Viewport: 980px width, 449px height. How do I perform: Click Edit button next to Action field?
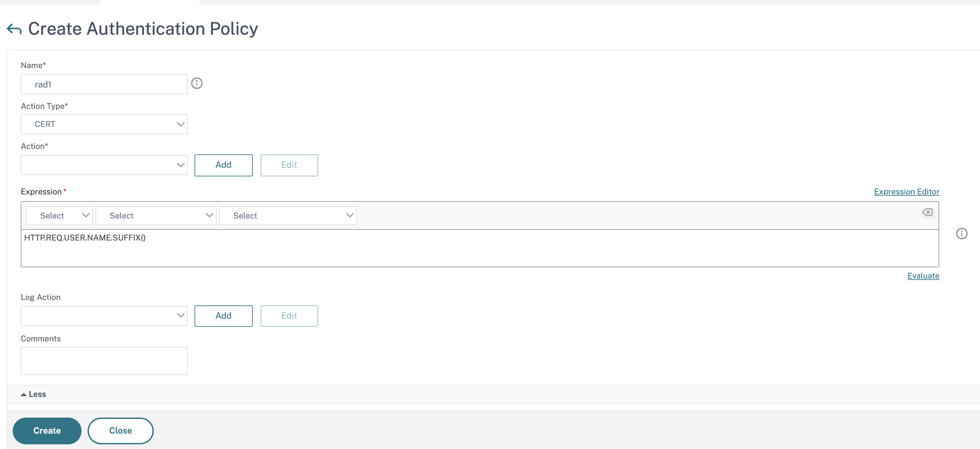pos(289,165)
